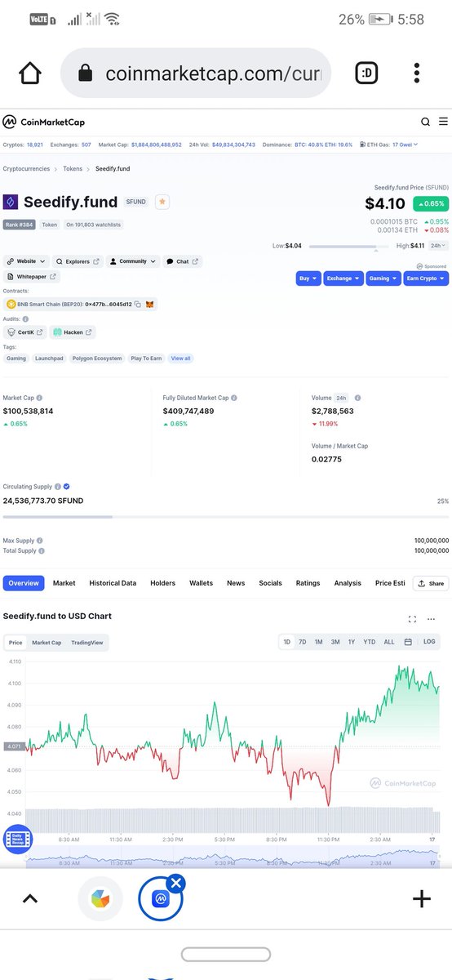The image size is (452, 980).
Task: Tap the colorful pie app icon in bottom bar
Action: click(x=99, y=898)
